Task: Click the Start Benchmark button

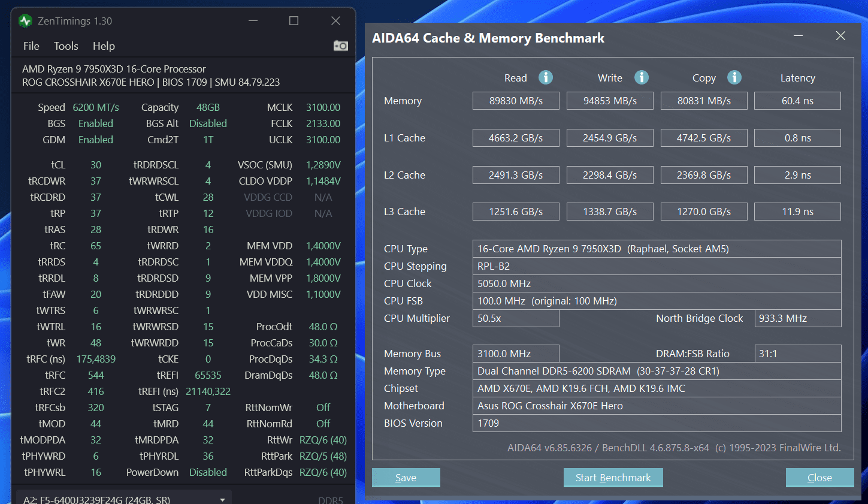Action: pos(613,478)
